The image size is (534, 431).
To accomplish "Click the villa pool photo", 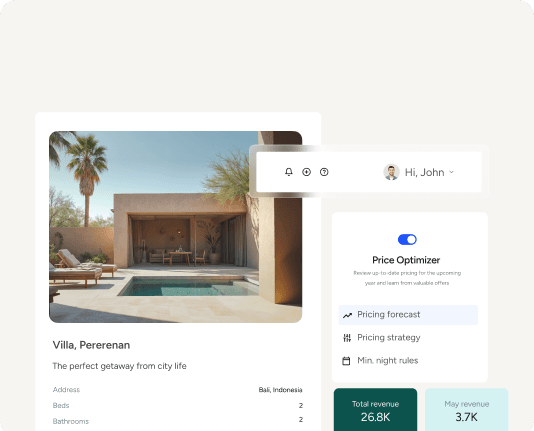I will [175, 227].
